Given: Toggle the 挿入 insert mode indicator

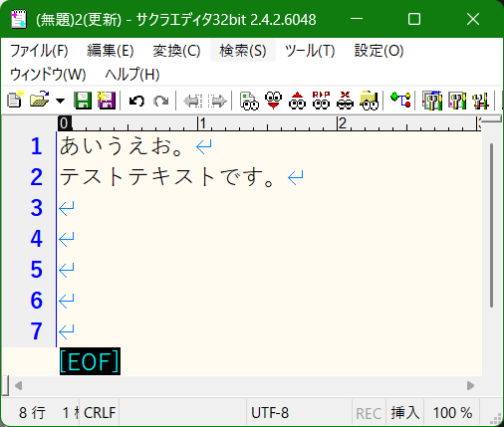Looking at the screenshot, I should tap(405, 413).
